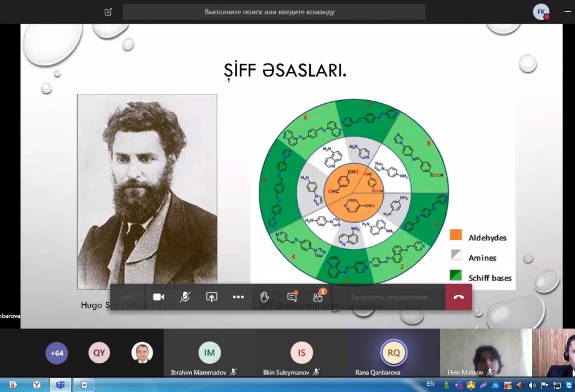Show the participants list

[x=318, y=296]
